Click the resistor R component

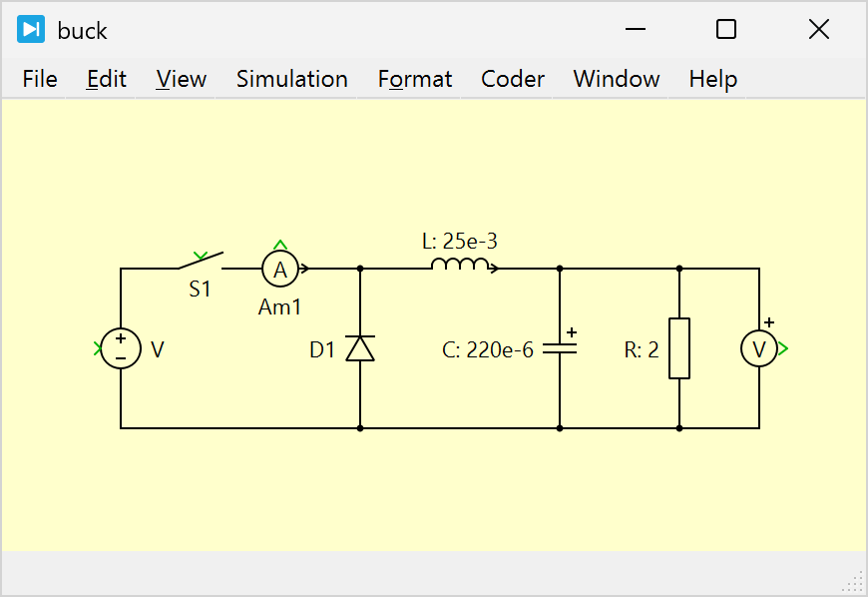point(679,348)
